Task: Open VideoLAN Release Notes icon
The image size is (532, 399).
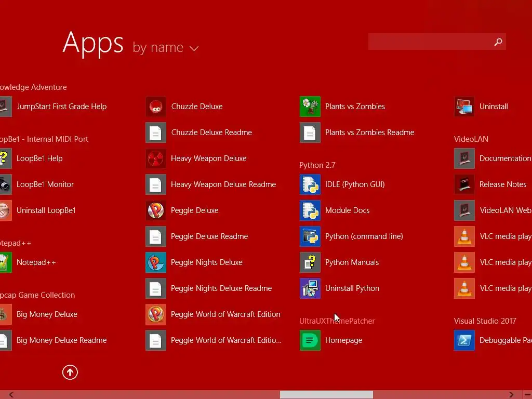Action: 464,184
